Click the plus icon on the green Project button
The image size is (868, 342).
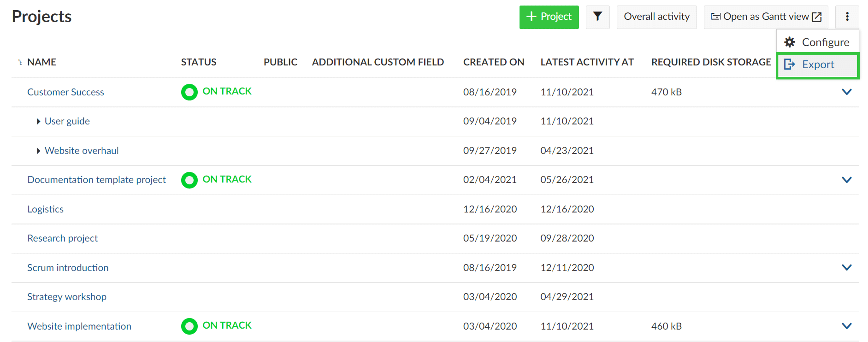[532, 17]
